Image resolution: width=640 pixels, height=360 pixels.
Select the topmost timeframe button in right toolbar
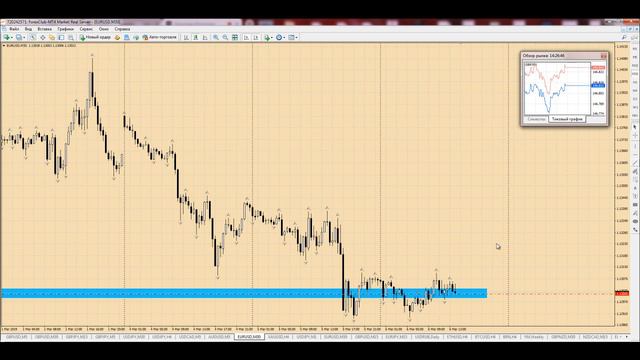[x=635, y=49]
